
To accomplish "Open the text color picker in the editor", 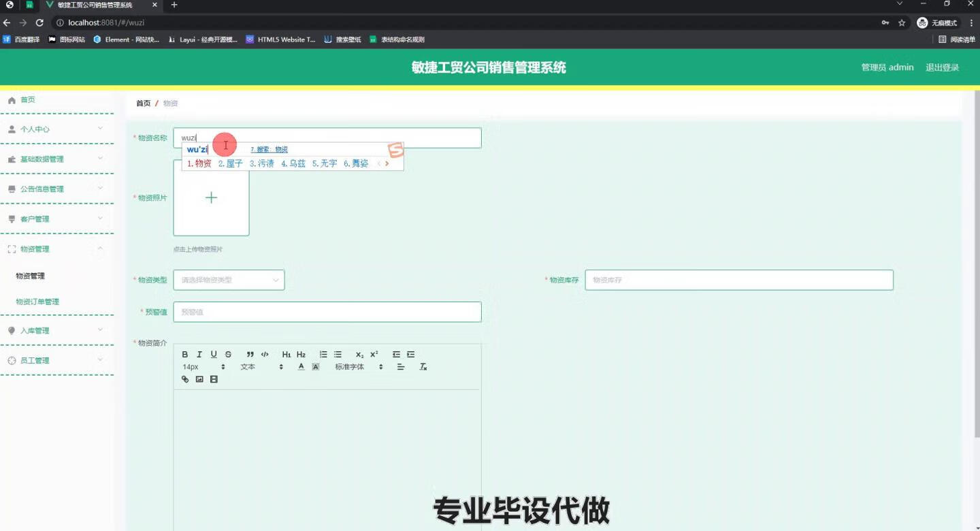I will tap(301, 366).
